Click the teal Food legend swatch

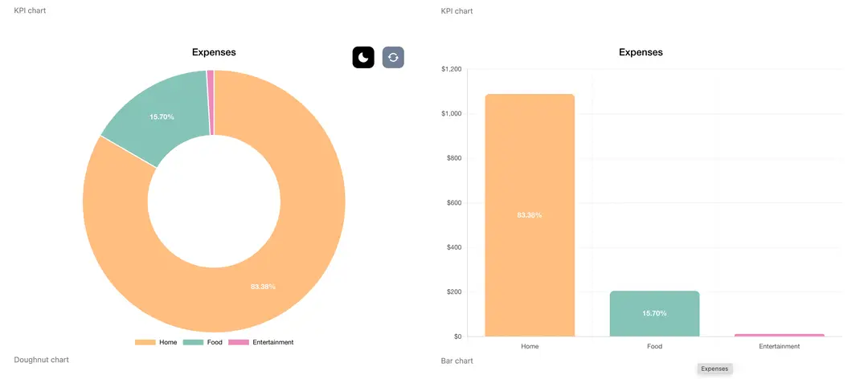193,342
